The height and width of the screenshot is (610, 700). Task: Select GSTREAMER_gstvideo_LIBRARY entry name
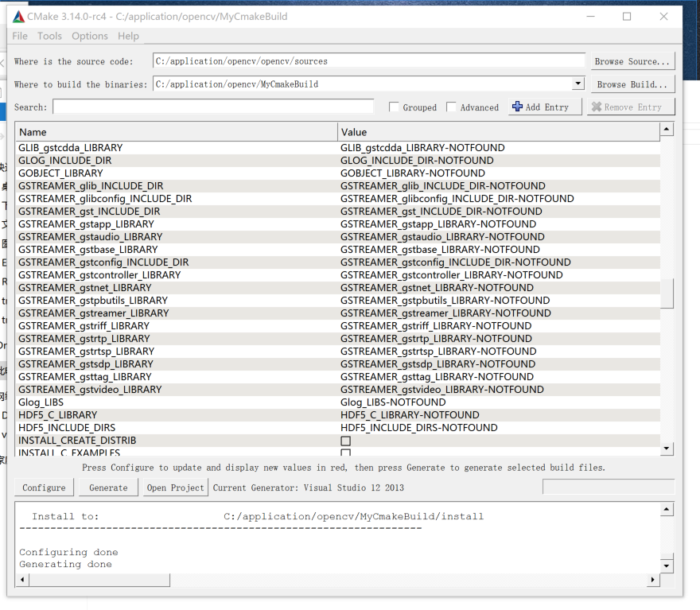[x=90, y=390]
